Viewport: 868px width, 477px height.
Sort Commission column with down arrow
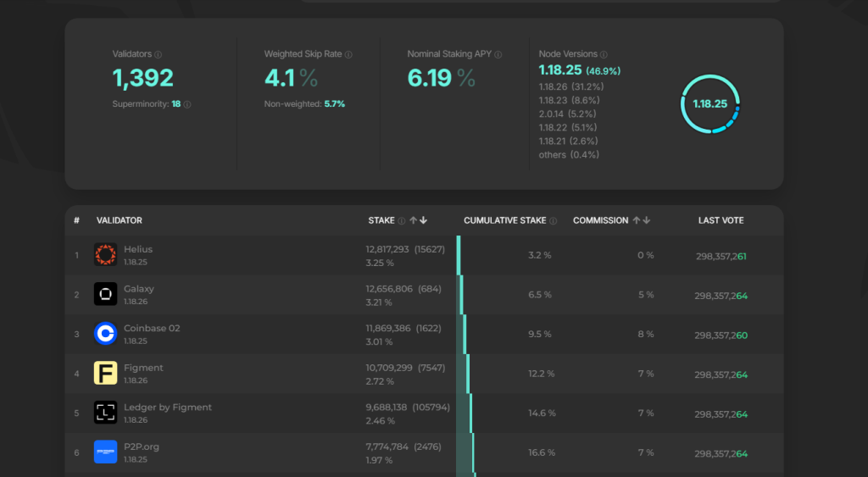click(x=646, y=220)
